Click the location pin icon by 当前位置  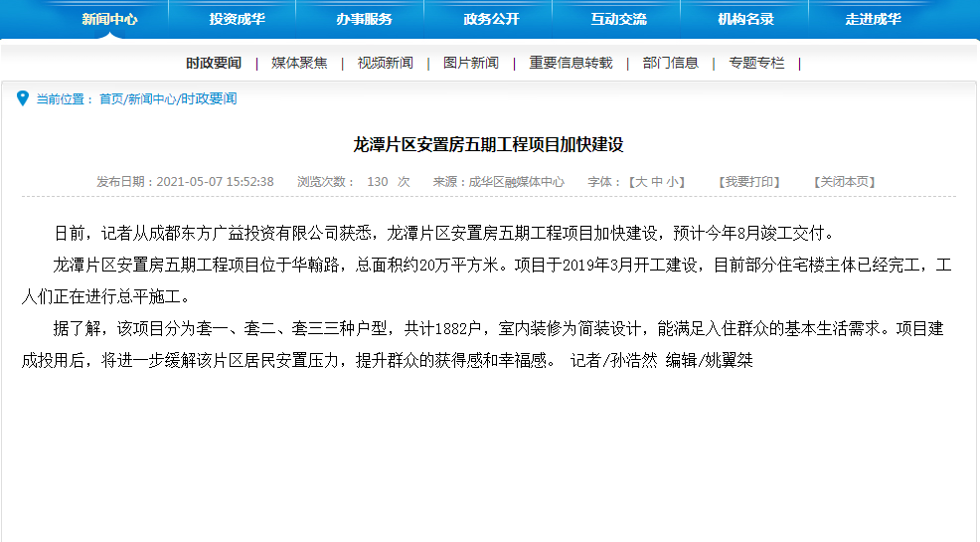pyautogui.click(x=23, y=98)
